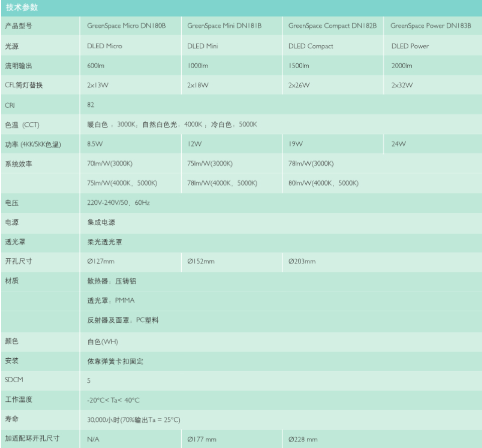Click the 30,000小时 lifetime value
Image resolution: width=482 pixels, height=448 pixels.
134,420
